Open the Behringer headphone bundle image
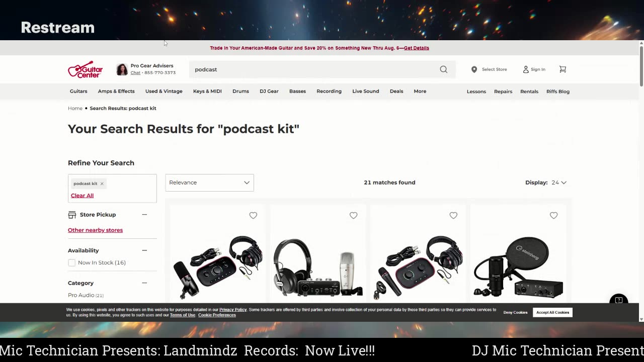 (317, 267)
